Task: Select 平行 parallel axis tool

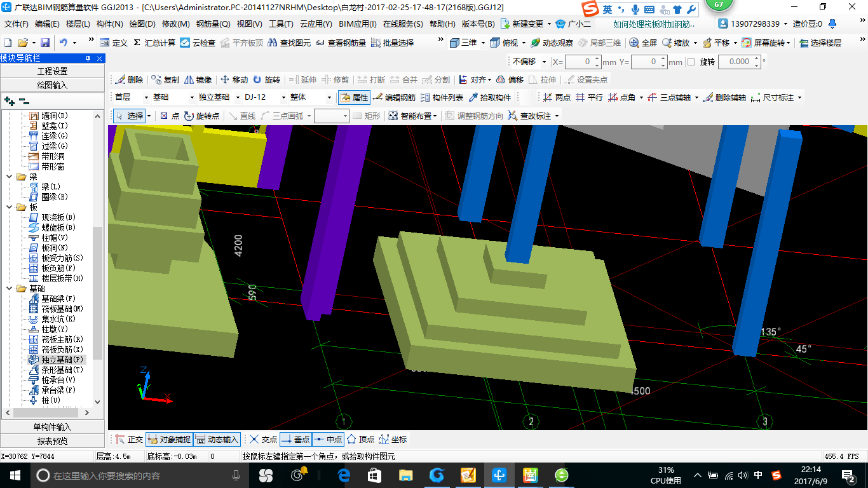Action: pos(589,97)
